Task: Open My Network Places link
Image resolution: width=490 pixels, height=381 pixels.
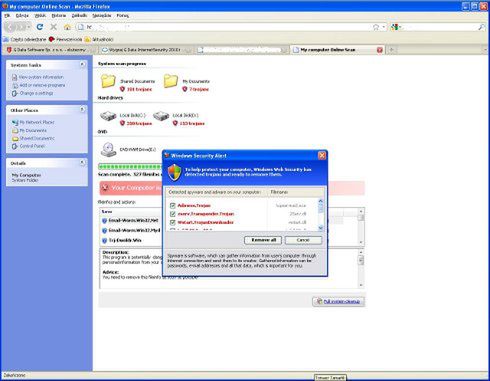Action: point(37,122)
